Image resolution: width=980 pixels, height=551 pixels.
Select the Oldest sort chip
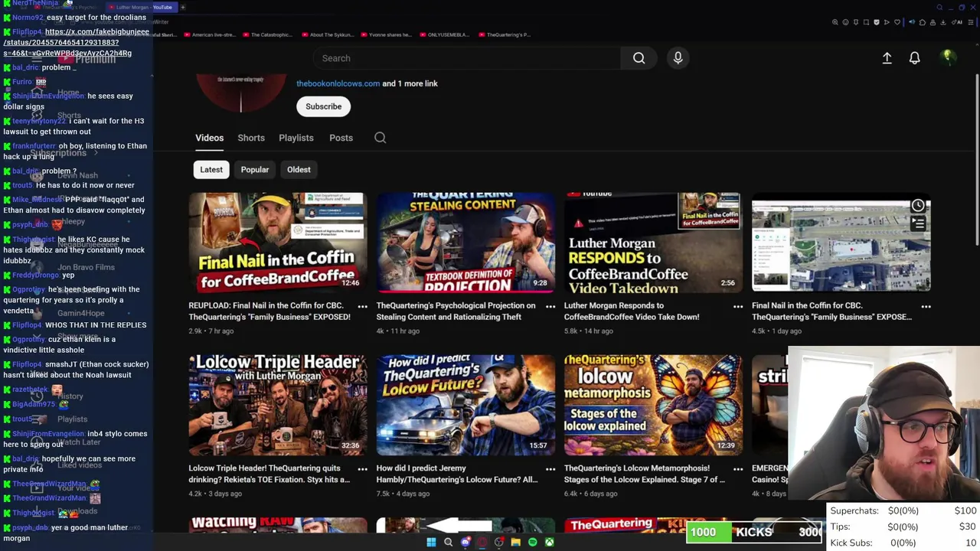[299, 170]
